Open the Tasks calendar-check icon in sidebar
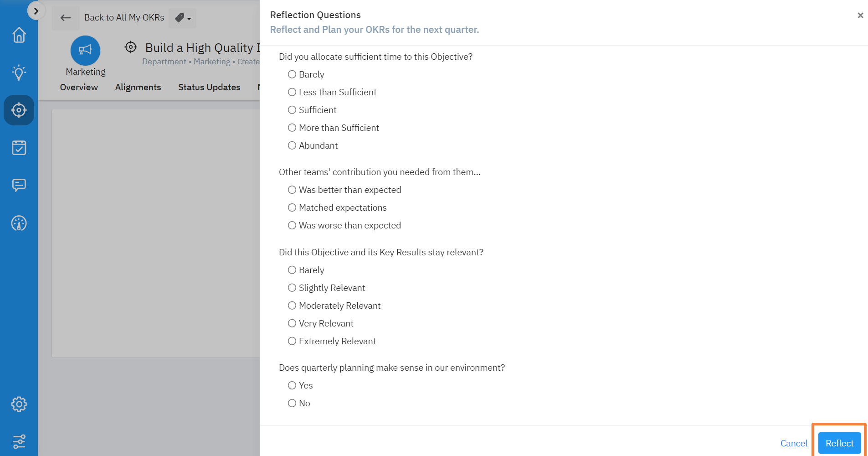 click(19, 147)
